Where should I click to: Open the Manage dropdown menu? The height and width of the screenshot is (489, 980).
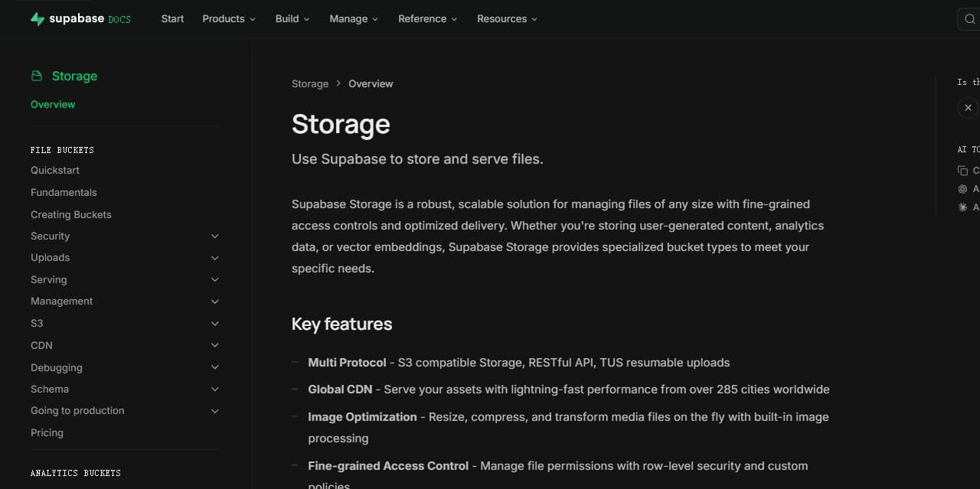click(354, 19)
